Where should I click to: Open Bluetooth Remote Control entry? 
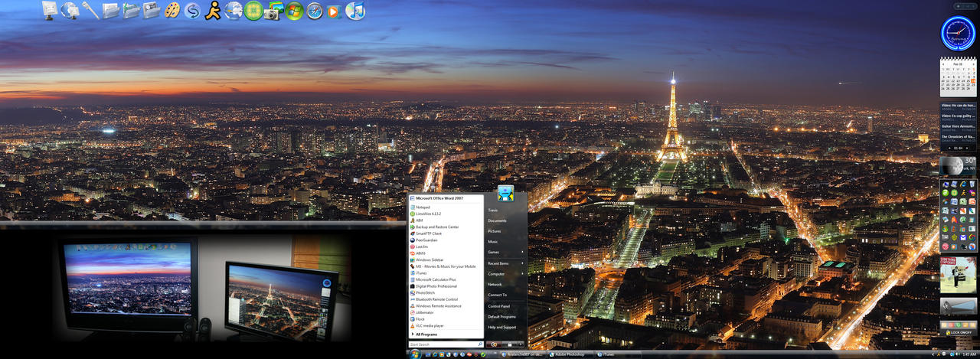(446, 299)
